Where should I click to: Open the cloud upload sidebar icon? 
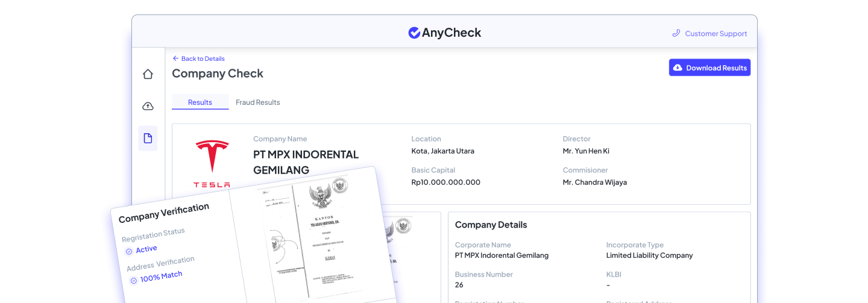pyautogui.click(x=148, y=106)
